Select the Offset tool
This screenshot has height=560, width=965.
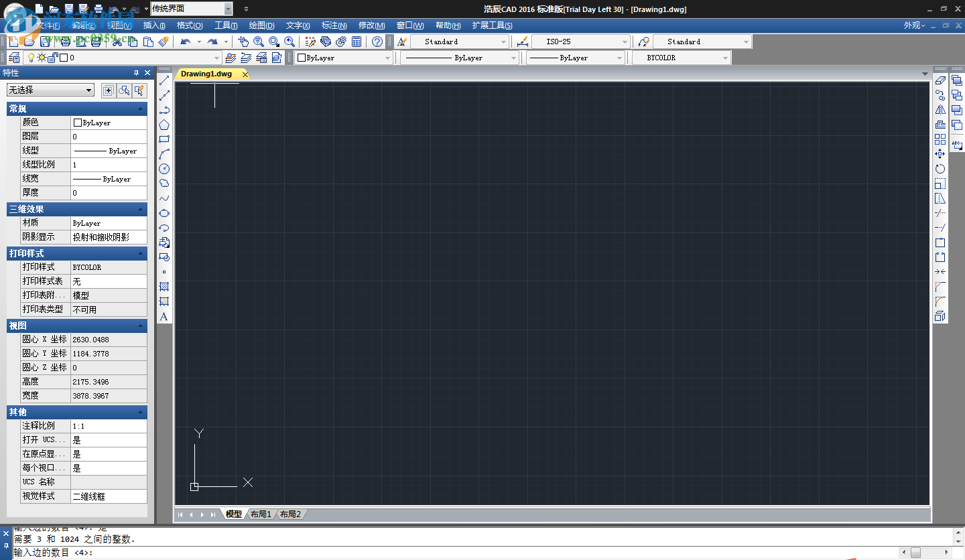pyautogui.click(x=940, y=125)
